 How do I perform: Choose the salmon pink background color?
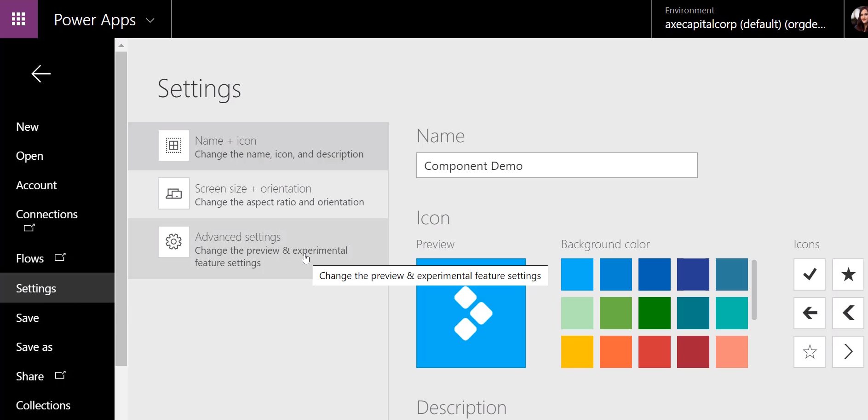(x=732, y=352)
